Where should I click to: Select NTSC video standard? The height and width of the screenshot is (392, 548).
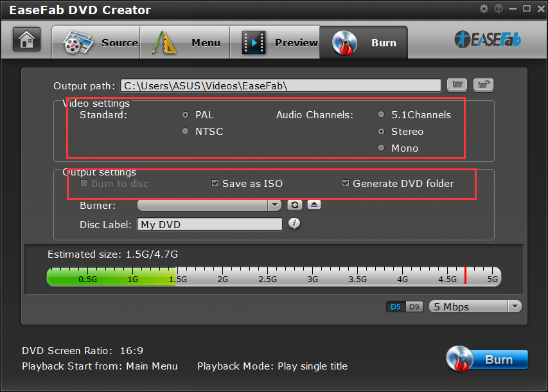(x=186, y=131)
